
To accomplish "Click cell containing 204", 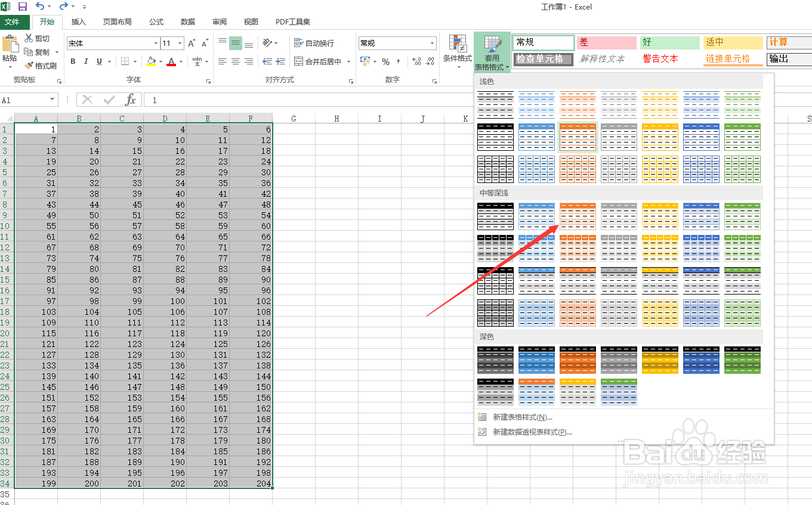I will coord(251,484).
